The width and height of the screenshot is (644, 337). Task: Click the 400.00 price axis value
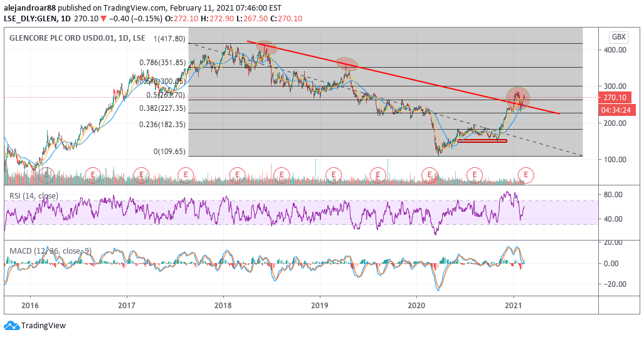point(615,50)
